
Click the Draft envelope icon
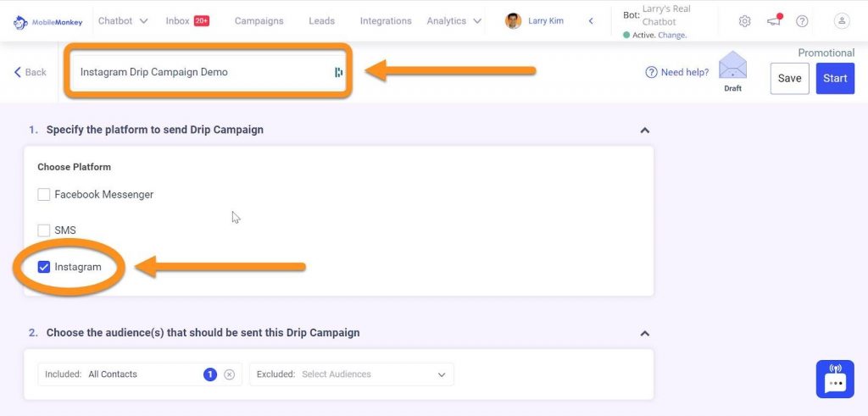732,66
